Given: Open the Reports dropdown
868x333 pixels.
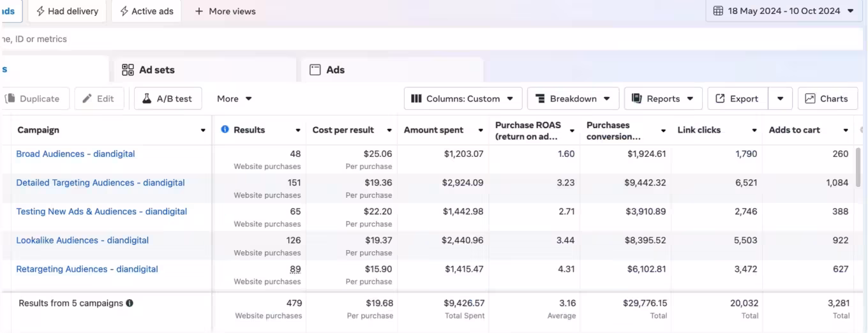Looking at the screenshot, I should [x=663, y=98].
